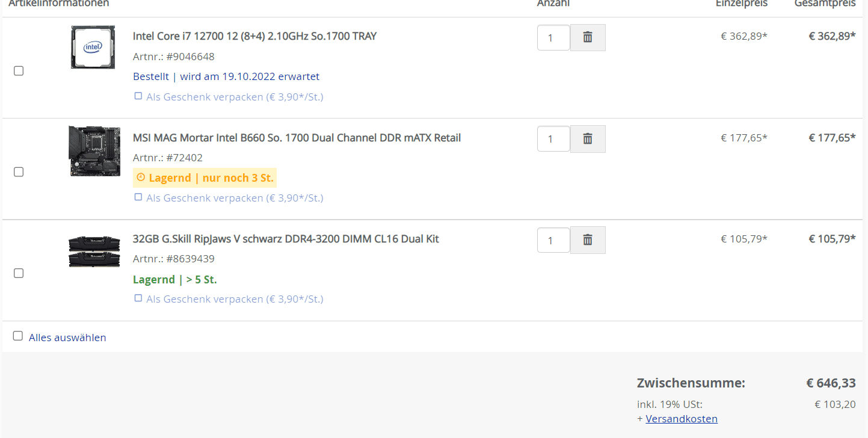The image size is (868, 438).
Task: Click clock icon in the 'Lagernd | nur noch 3 St.' badge
Action: click(141, 177)
